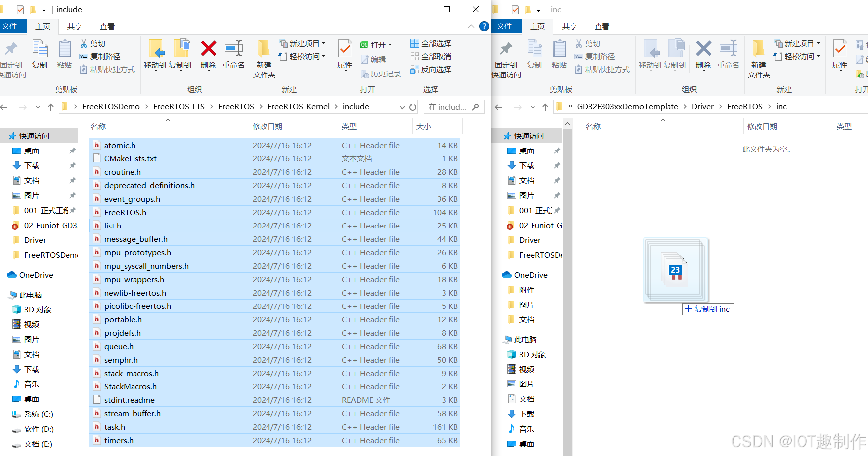Click Paste shortcut (粘贴快捷方式) in include window
Screen dimensions: 868x456
click(x=108, y=70)
